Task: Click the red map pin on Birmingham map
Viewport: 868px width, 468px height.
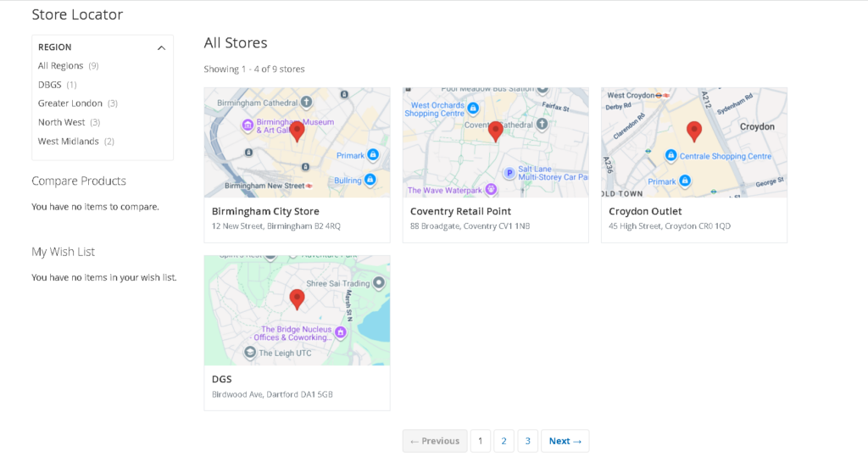Action: click(297, 131)
